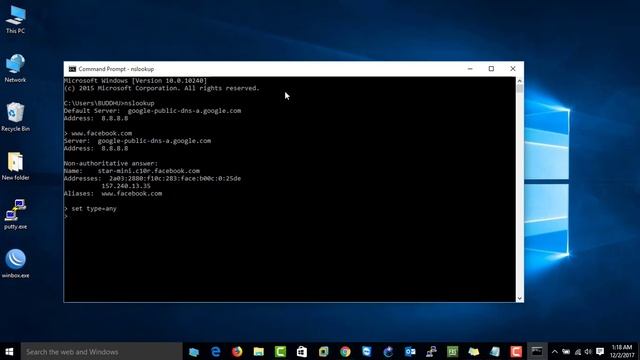Viewport: 640px width, 360px height.
Task: Open the Windows Store taskbar icon
Action: point(302,351)
